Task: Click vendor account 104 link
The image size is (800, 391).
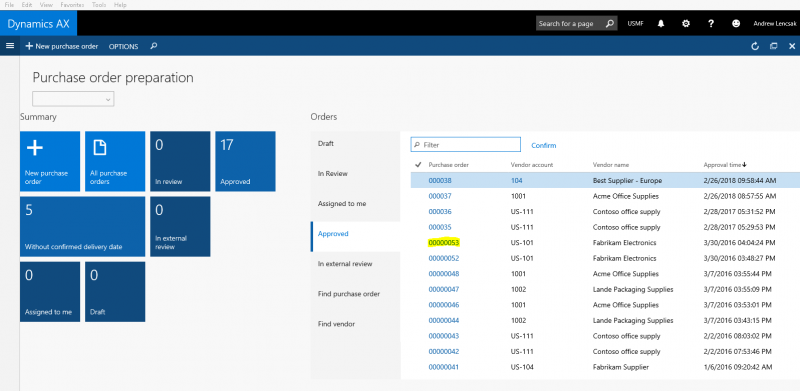Action: tap(516, 180)
